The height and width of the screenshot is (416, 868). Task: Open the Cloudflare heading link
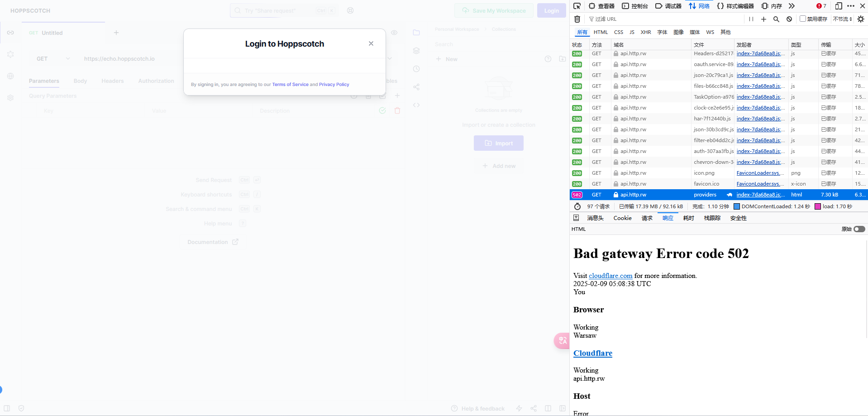point(593,353)
